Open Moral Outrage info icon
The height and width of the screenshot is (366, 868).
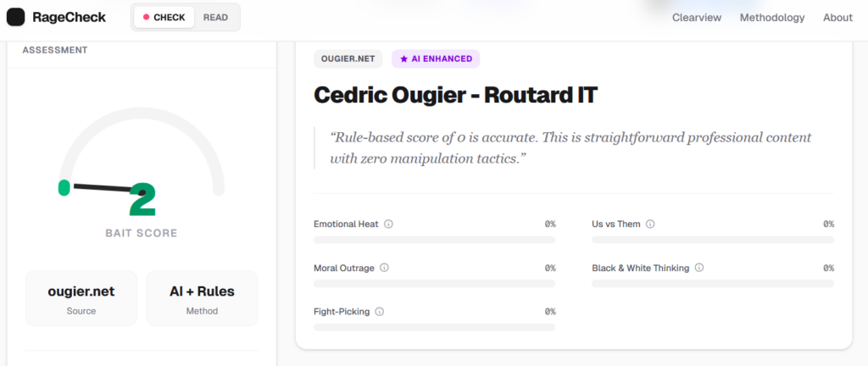pos(384,268)
